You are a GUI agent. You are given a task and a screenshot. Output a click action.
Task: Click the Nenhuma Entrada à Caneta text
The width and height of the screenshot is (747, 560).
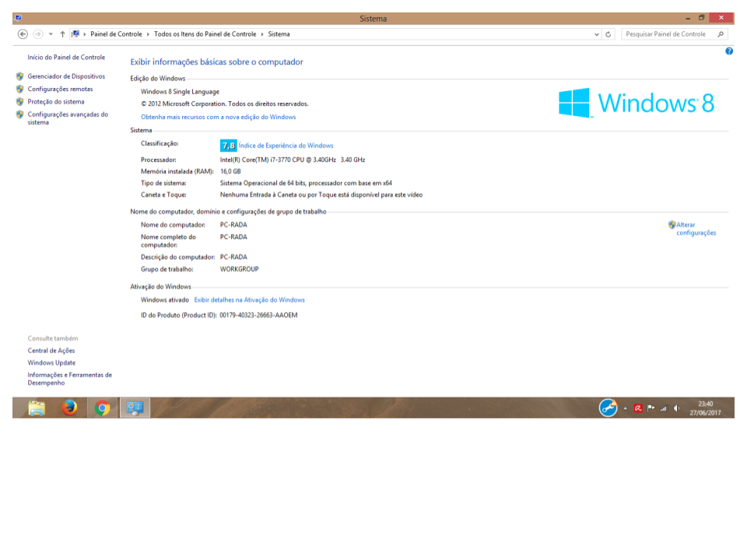pyautogui.click(x=321, y=194)
